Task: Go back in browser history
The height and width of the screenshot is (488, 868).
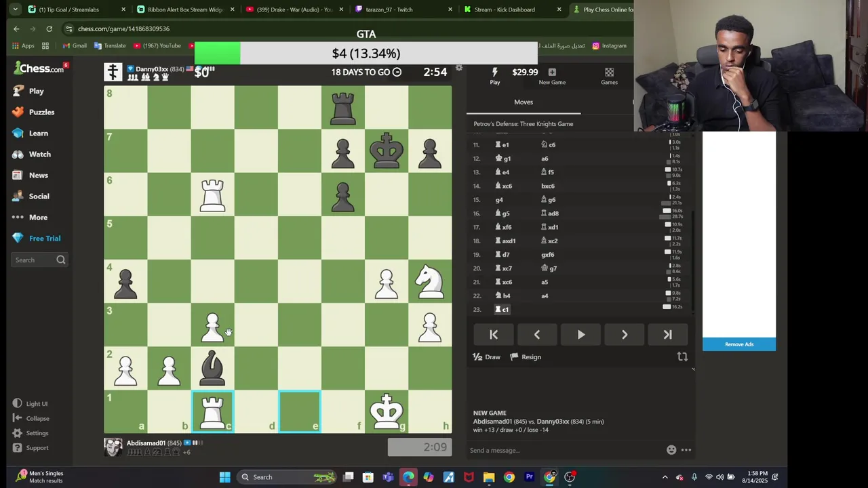Action: 16,28
